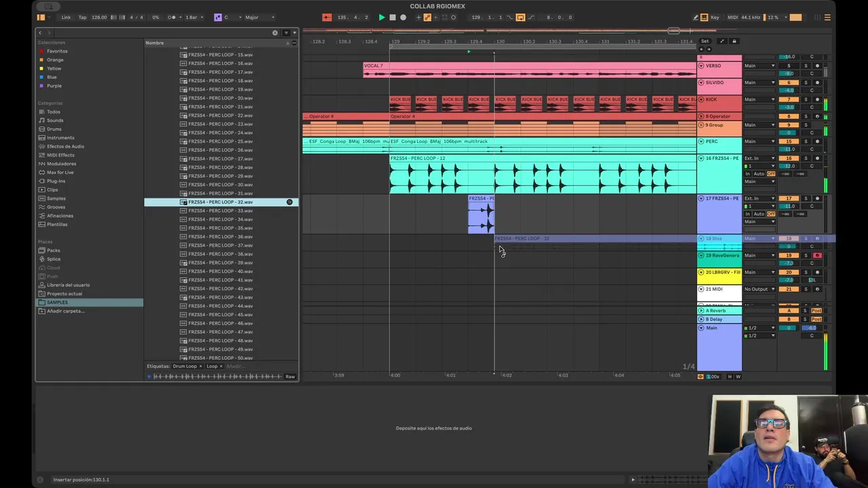Arm the 19 RaveGenera track

[817, 256]
